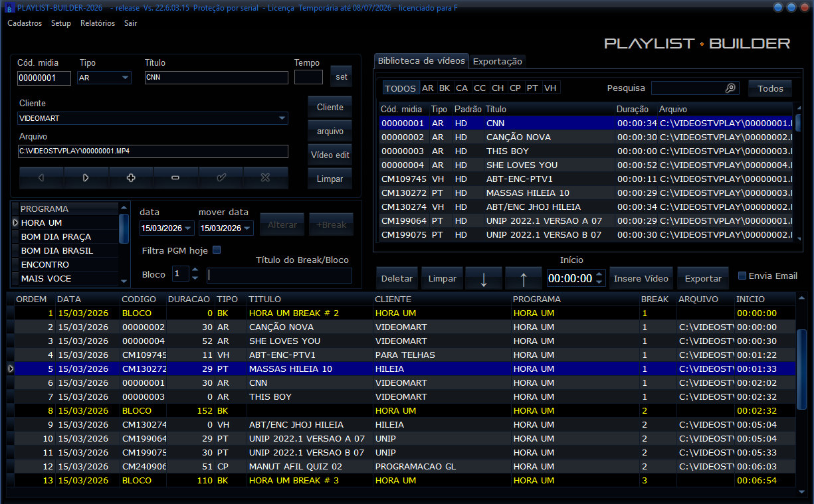
Task: Check the Envia Email box
Action: pos(743,276)
